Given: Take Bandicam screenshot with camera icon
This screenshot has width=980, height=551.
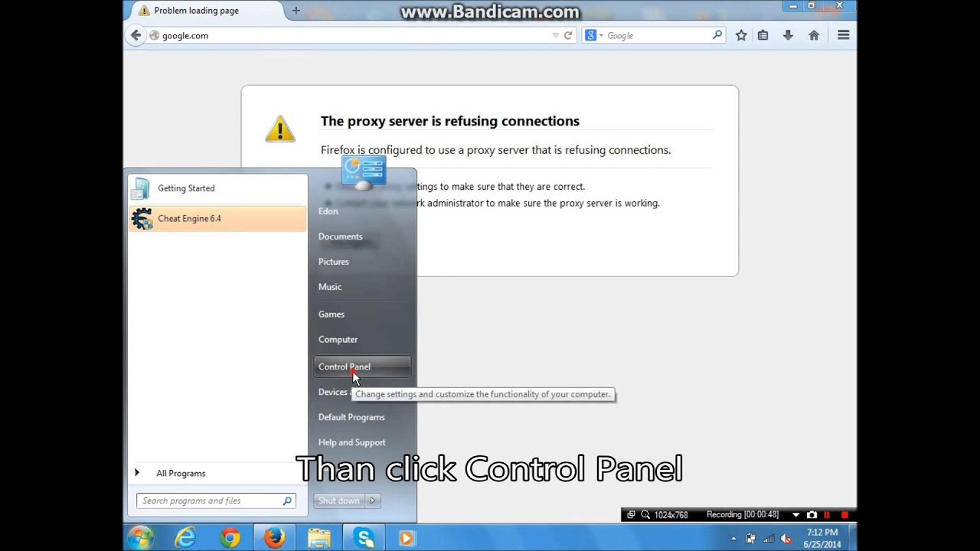Looking at the screenshot, I should pyautogui.click(x=812, y=515).
